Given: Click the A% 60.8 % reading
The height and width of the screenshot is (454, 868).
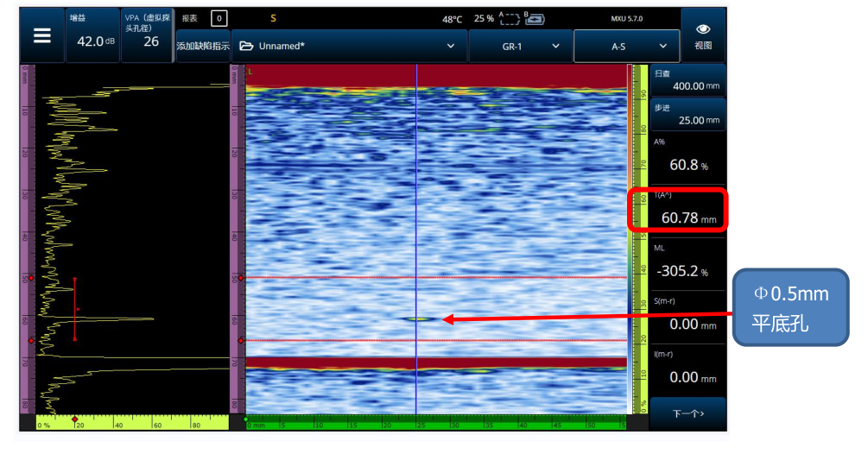Looking at the screenshot, I should (x=687, y=158).
